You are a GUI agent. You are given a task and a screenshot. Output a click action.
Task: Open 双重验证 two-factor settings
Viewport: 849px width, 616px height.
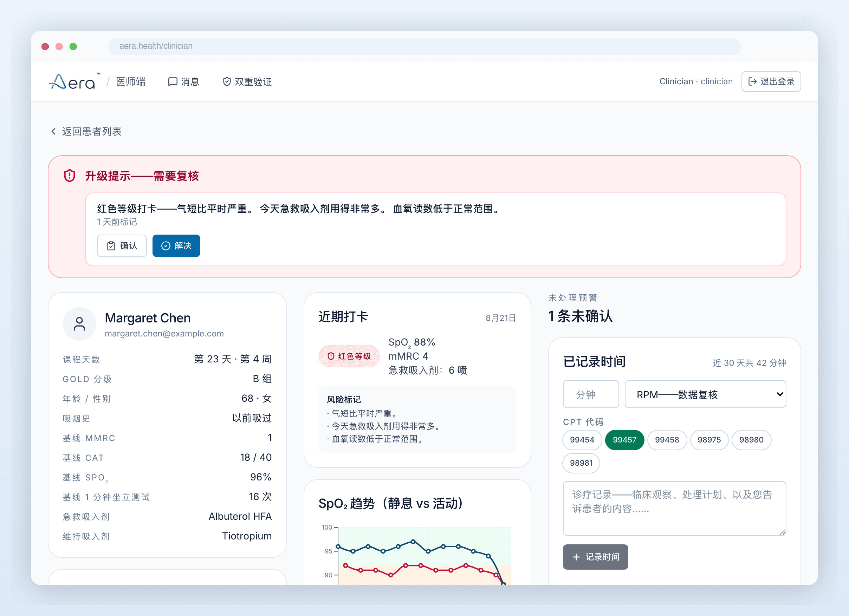click(247, 81)
